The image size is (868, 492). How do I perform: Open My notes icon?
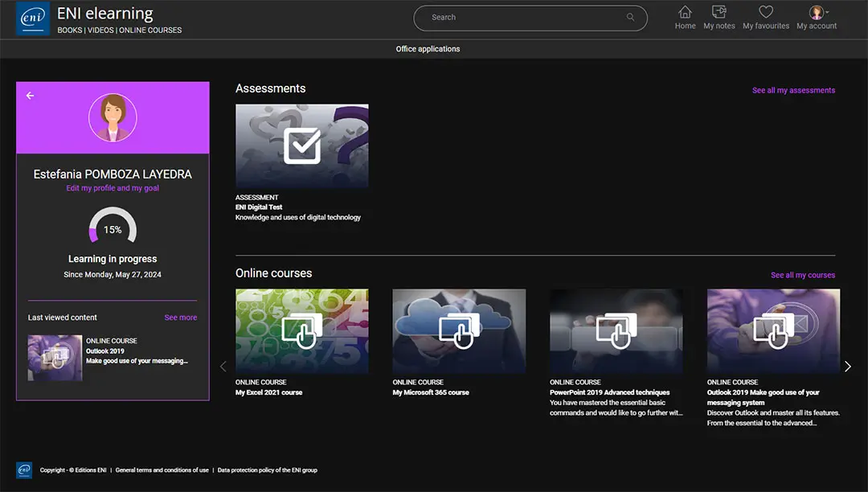point(719,13)
